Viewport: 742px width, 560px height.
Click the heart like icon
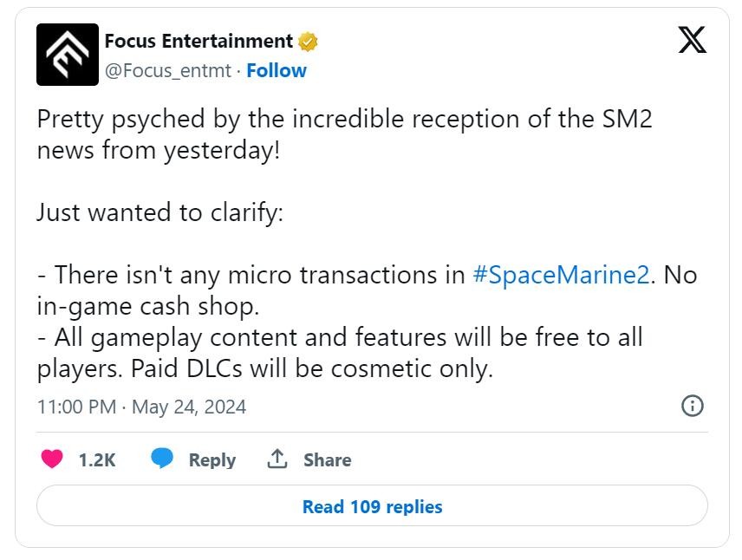pyautogui.click(x=52, y=459)
